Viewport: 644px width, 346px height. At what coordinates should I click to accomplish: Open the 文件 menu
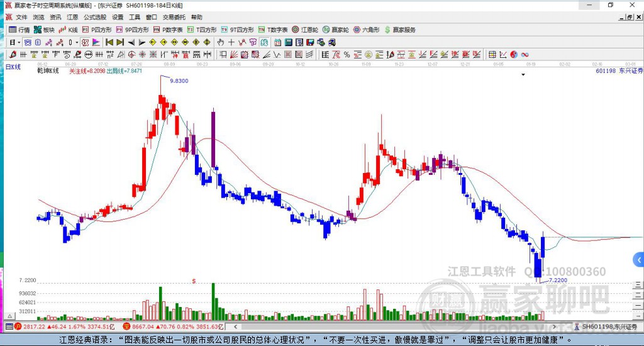coord(21,17)
